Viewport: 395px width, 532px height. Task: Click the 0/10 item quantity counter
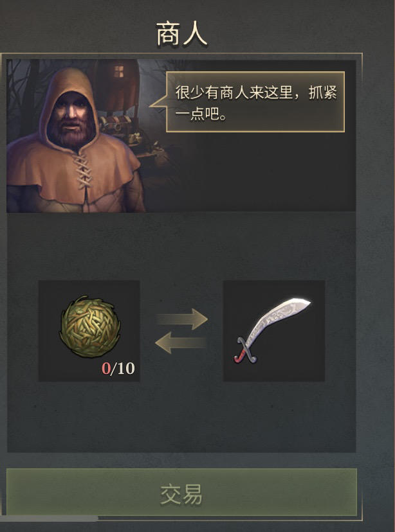coord(118,368)
